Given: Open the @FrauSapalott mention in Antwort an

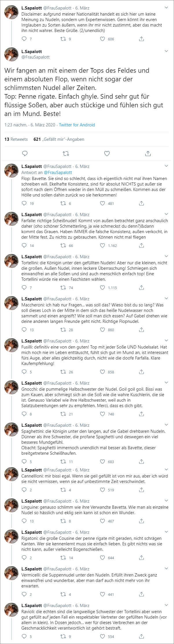Looking at the screenshot, I should [58, 173].
